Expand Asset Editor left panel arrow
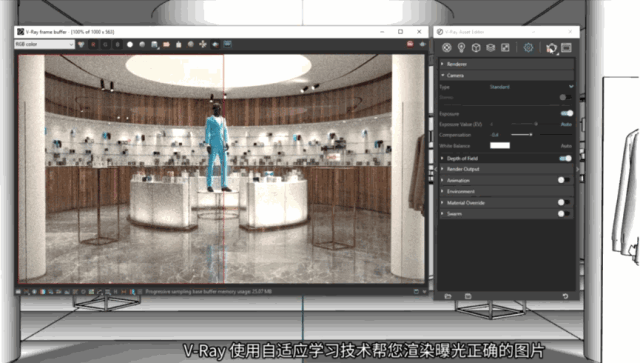The width and height of the screenshot is (640, 363). [x=436, y=169]
